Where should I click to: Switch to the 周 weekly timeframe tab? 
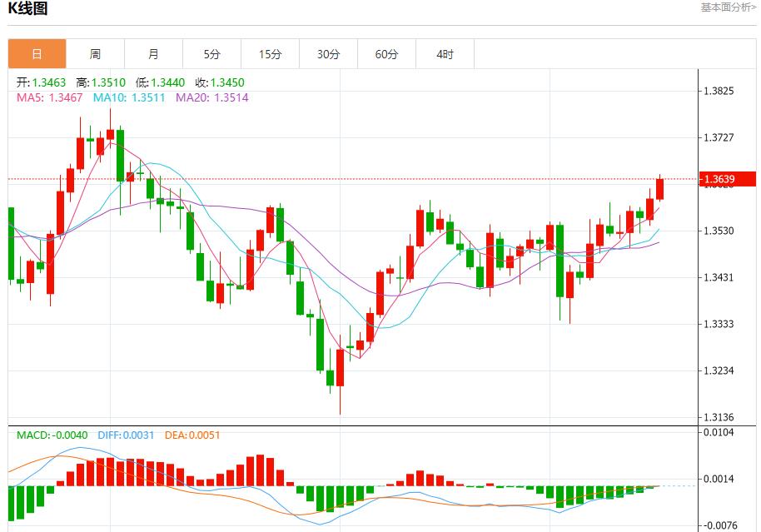(95, 53)
